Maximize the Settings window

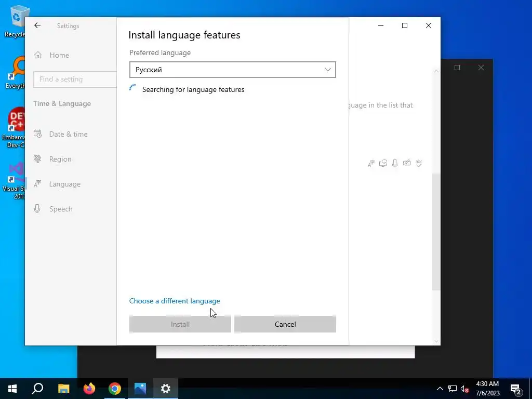pos(404,25)
